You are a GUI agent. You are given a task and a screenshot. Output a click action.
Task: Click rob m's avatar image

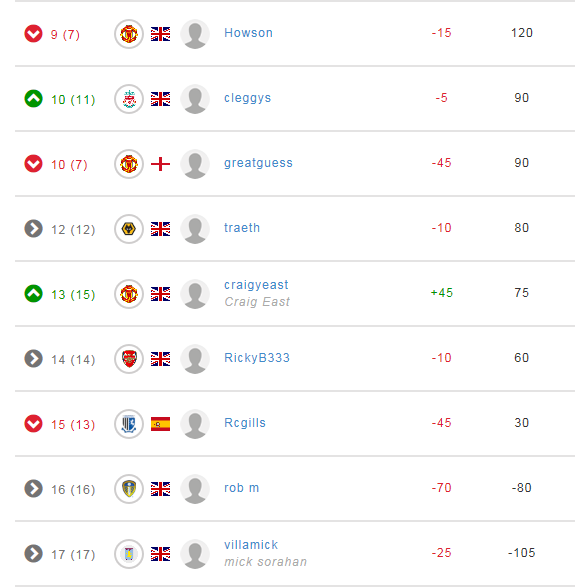(195, 489)
